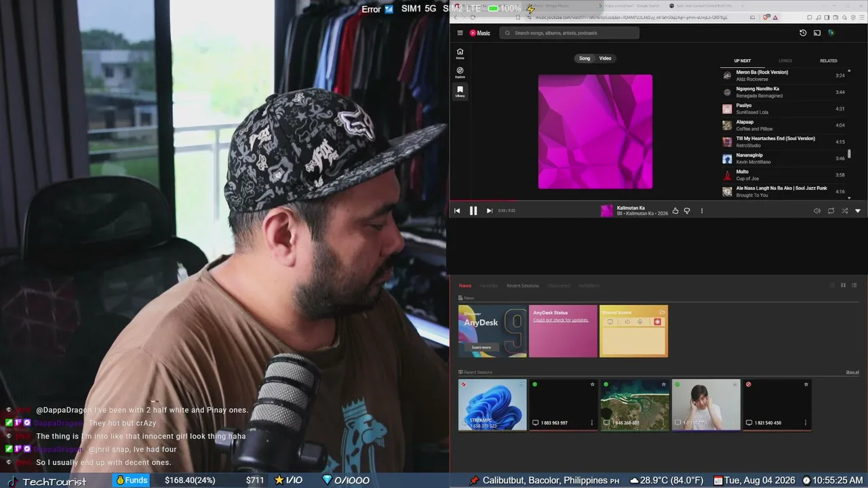Switch to Video mode
This screenshot has height=488, width=868.
coord(606,58)
